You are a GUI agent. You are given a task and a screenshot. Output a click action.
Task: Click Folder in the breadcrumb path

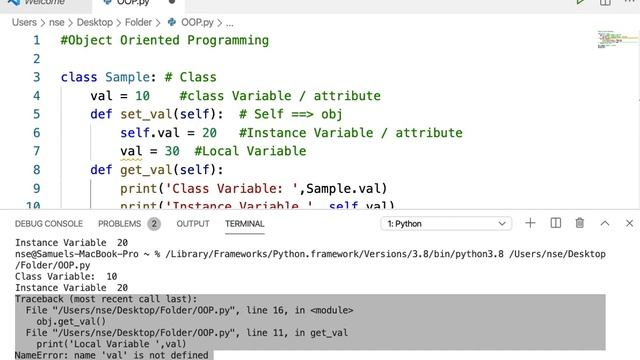click(x=138, y=22)
